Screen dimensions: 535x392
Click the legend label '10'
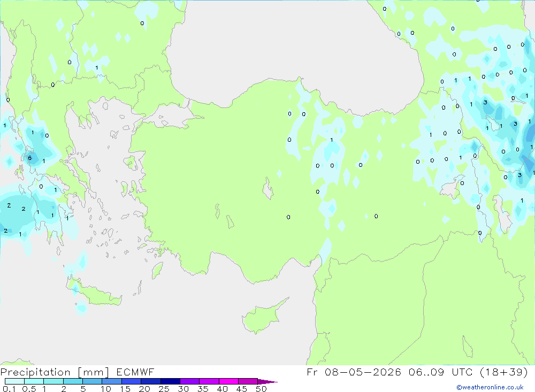tap(106, 389)
